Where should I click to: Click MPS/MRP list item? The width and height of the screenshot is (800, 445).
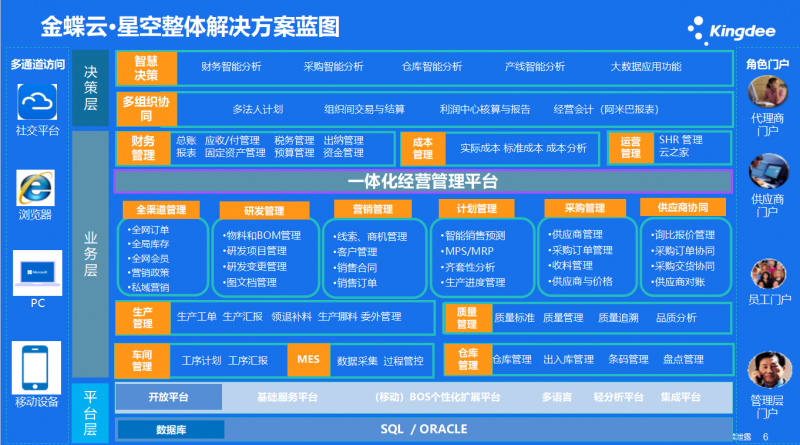(467, 251)
